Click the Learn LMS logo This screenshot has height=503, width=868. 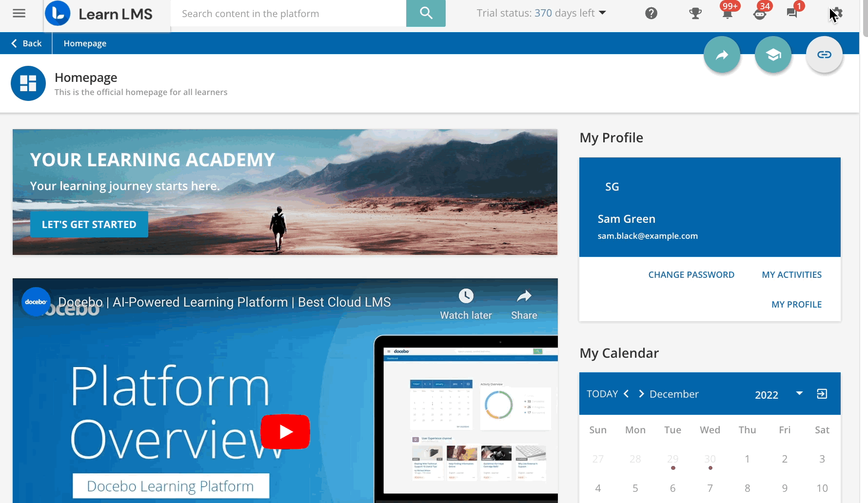point(99,14)
